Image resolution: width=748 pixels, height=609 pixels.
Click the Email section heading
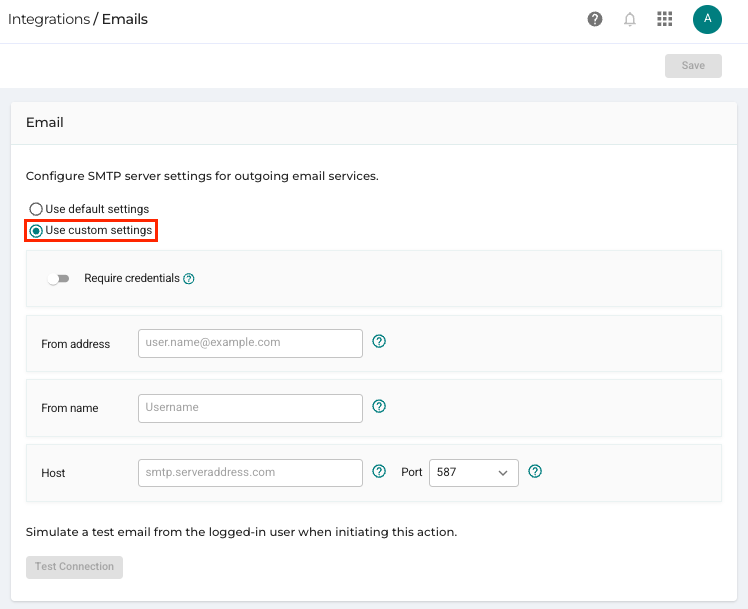[x=44, y=123]
